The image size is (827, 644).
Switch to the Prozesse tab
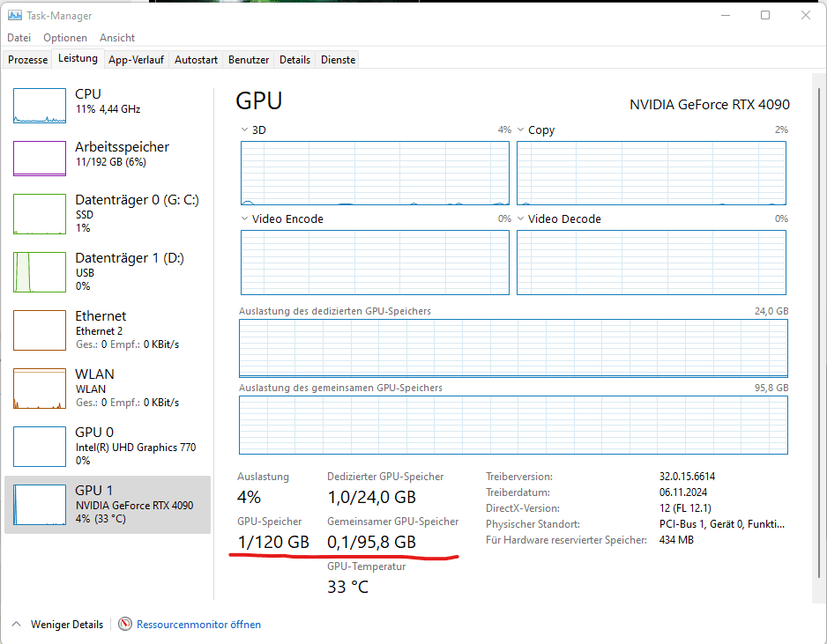[27, 60]
